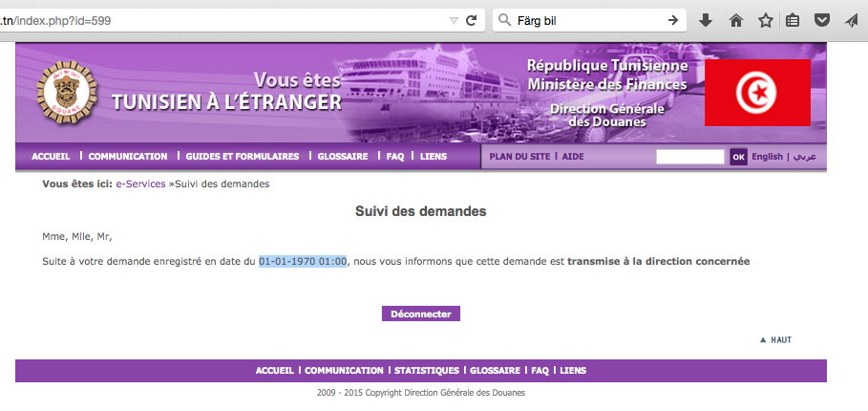This screenshot has height=411, width=868.
Task: Show bookmarks list icon
Action: 793,21
